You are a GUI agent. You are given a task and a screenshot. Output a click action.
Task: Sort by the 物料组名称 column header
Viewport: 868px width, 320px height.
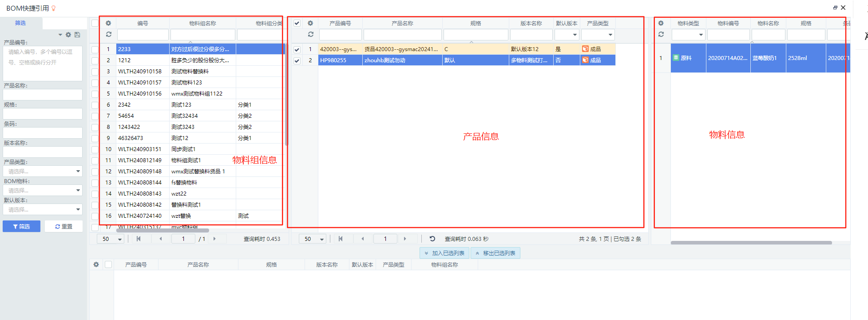tap(202, 23)
